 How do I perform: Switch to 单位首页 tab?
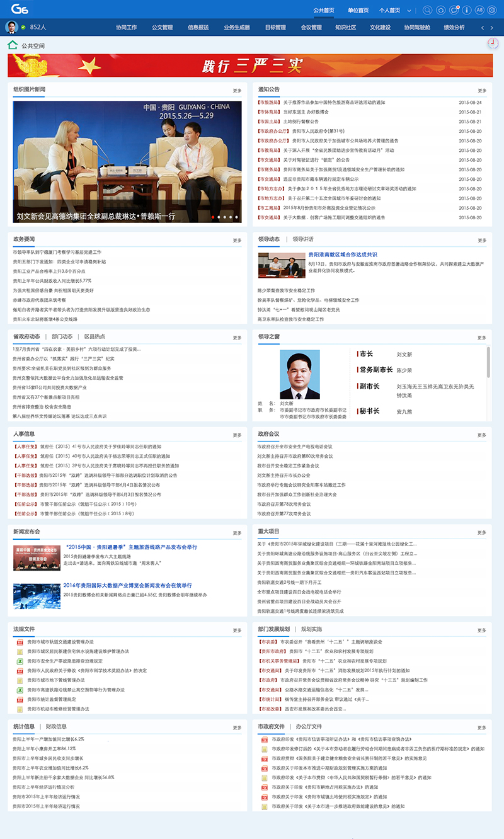tap(358, 10)
